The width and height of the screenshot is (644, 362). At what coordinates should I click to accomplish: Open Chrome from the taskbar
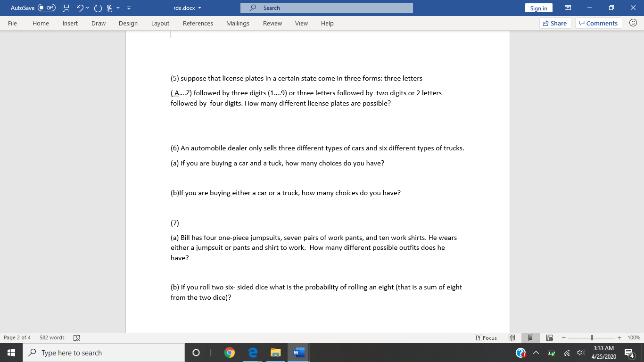[x=230, y=352]
